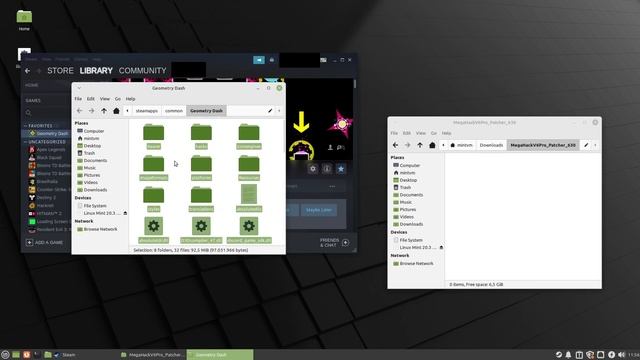
Task: Open Computer in Geometry Dash window sidebar
Action: (91, 131)
